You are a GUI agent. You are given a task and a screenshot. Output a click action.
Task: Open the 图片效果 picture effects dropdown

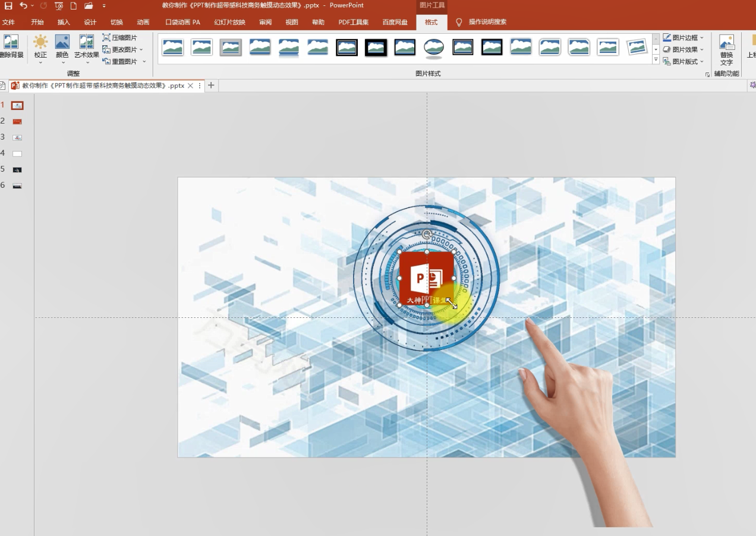coord(683,49)
